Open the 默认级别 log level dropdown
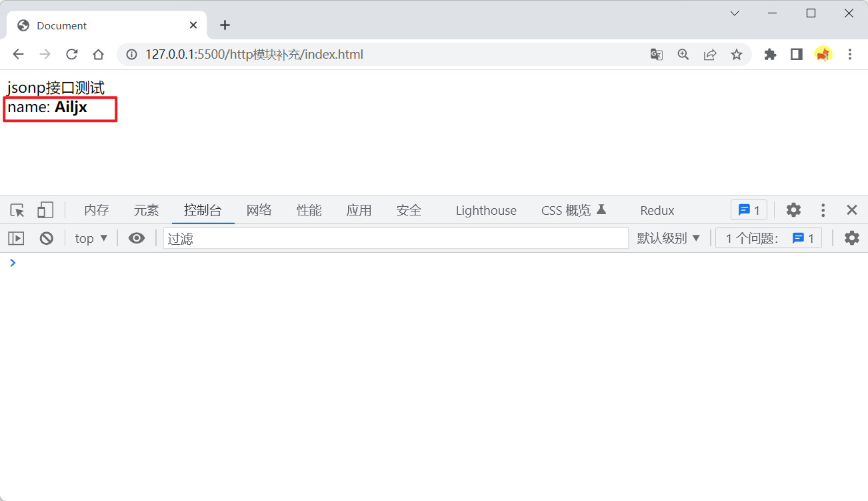Screen dimensions: 868x501 669,238
